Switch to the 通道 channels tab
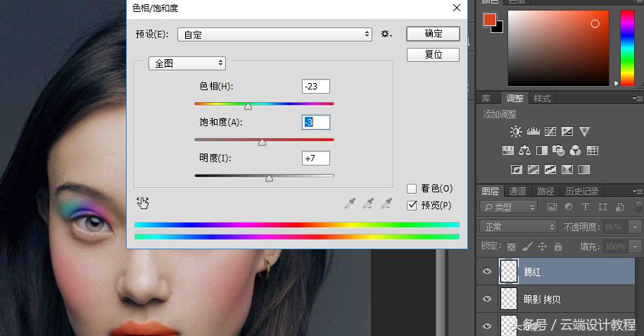 coord(517,191)
